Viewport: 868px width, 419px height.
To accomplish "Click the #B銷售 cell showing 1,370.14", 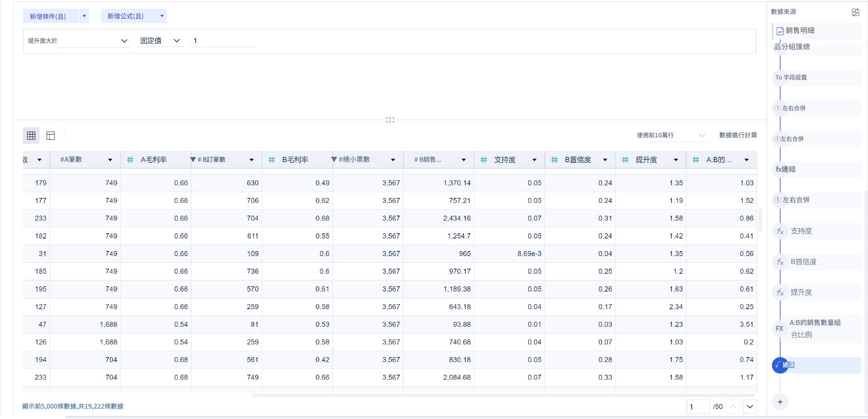I will pyautogui.click(x=439, y=183).
